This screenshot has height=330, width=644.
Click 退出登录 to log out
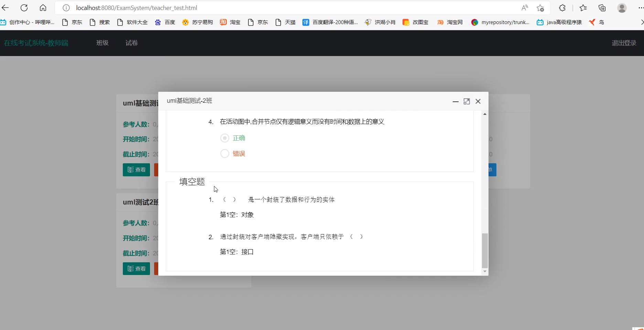point(624,43)
